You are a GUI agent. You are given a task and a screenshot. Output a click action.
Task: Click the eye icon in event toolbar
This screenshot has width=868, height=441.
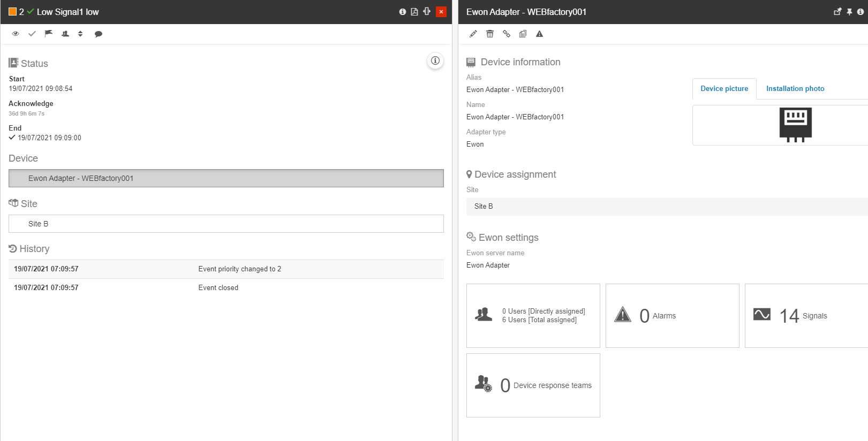(16, 34)
